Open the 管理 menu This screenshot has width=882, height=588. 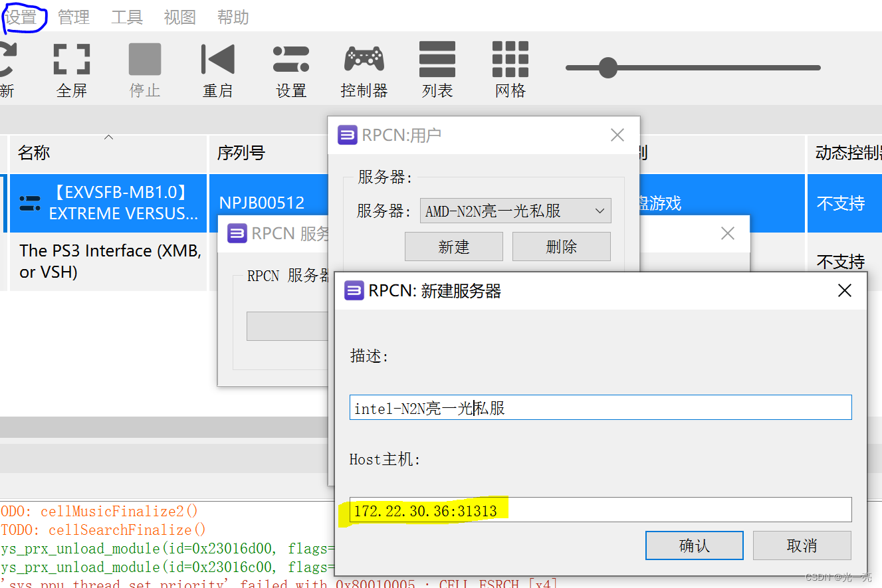tap(74, 17)
